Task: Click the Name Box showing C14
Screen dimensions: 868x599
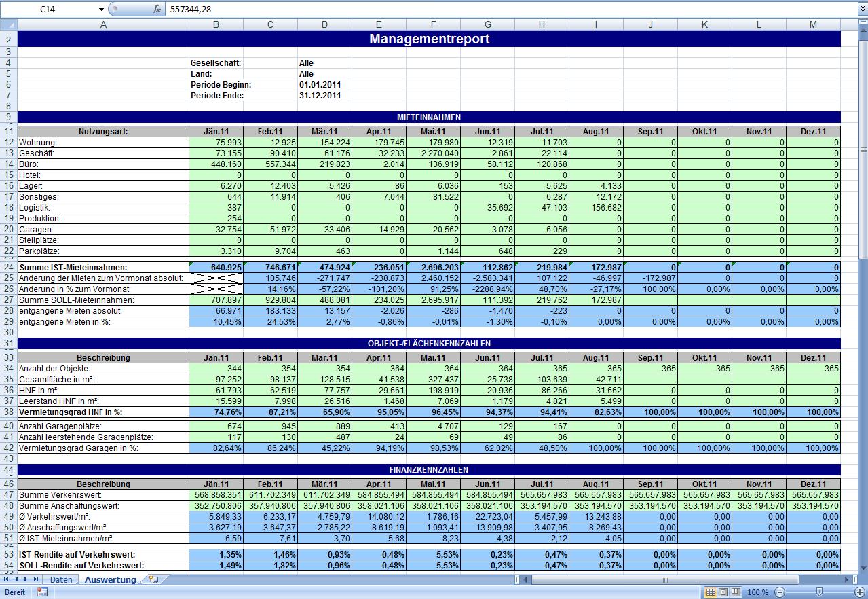Action: tap(48, 10)
